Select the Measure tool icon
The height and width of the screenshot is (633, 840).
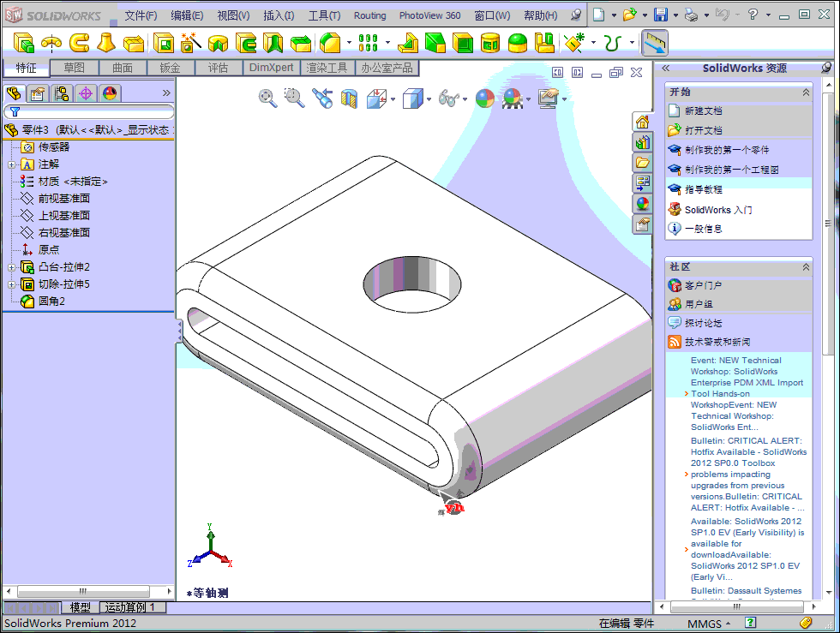(655, 43)
